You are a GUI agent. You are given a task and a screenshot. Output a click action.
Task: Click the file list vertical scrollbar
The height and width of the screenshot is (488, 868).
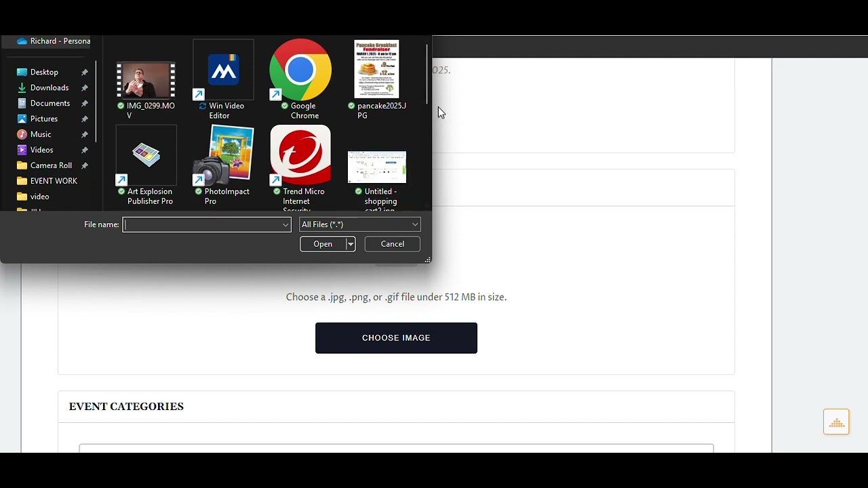pyautogui.click(x=427, y=74)
